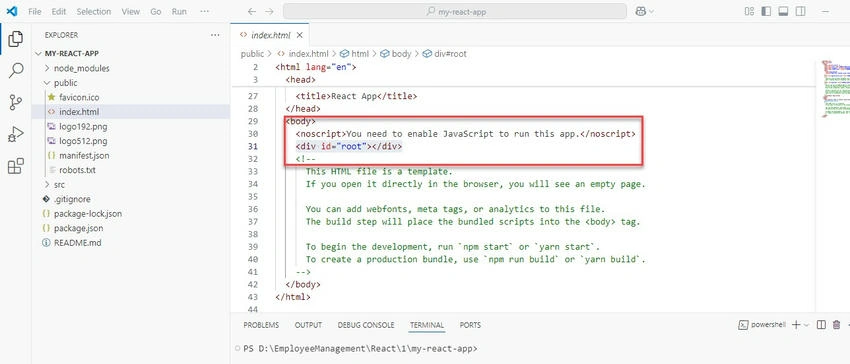850x364 pixels.
Task: Click the Copilot dropdown chevron
Action: [651, 11]
